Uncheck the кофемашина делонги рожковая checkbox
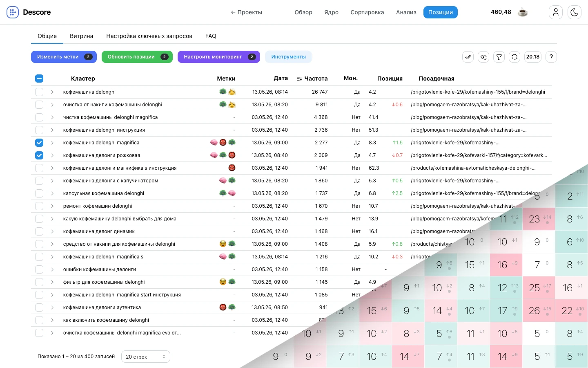 click(x=39, y=155)
